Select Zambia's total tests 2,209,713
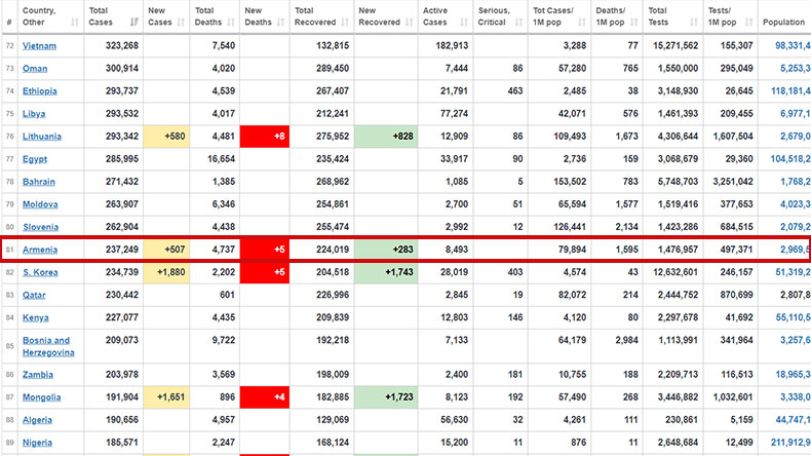The height and width of the screenshot is (456, 811). coord(678,374)
